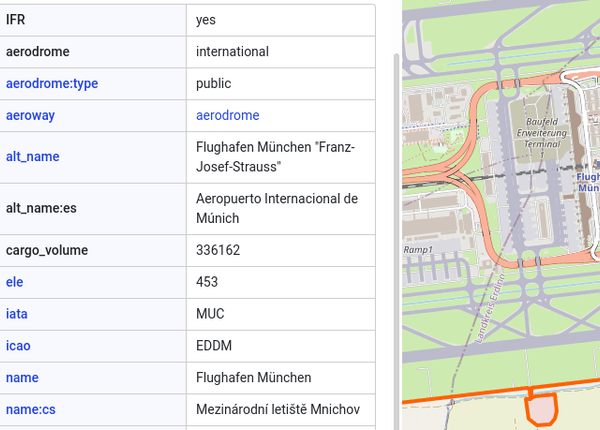Select the IFR key cell
600x430 pixels.
93,20
